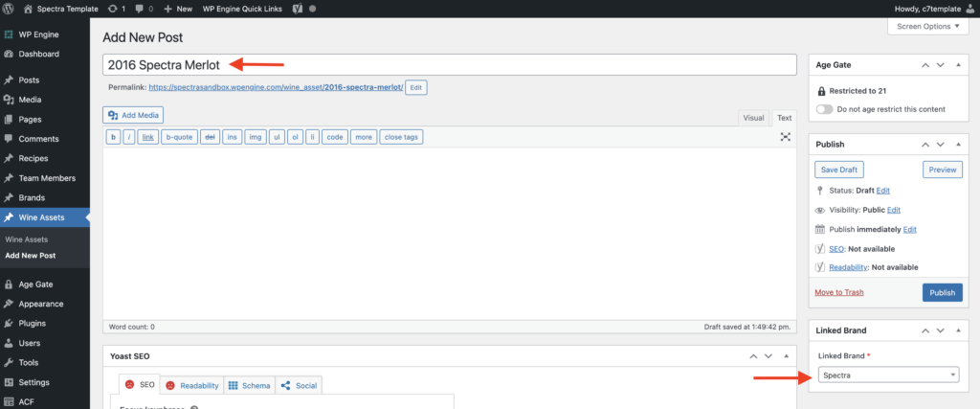
Task: Select Wine Assets top-level sidebar item
Action: pos(45,217)
